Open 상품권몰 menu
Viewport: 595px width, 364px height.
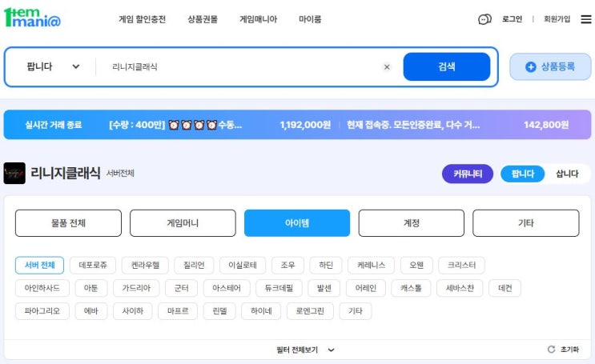tap(203, 19)
